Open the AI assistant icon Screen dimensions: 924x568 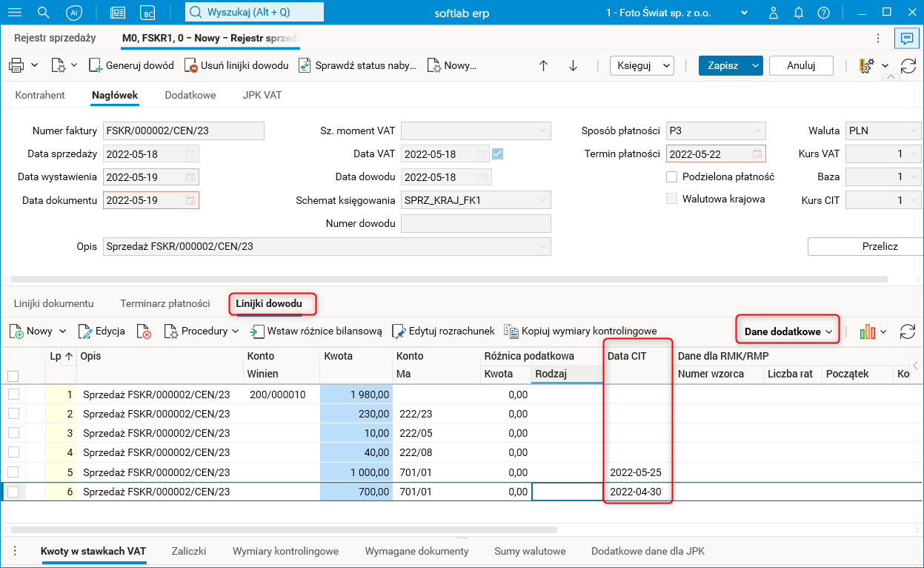click(73, 13)
